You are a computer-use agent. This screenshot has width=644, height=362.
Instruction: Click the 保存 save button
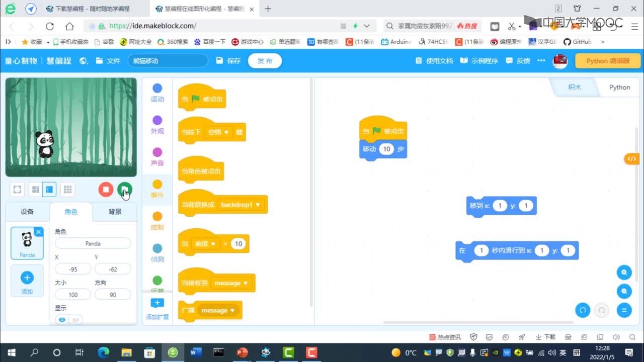click(x=228, y=61)
